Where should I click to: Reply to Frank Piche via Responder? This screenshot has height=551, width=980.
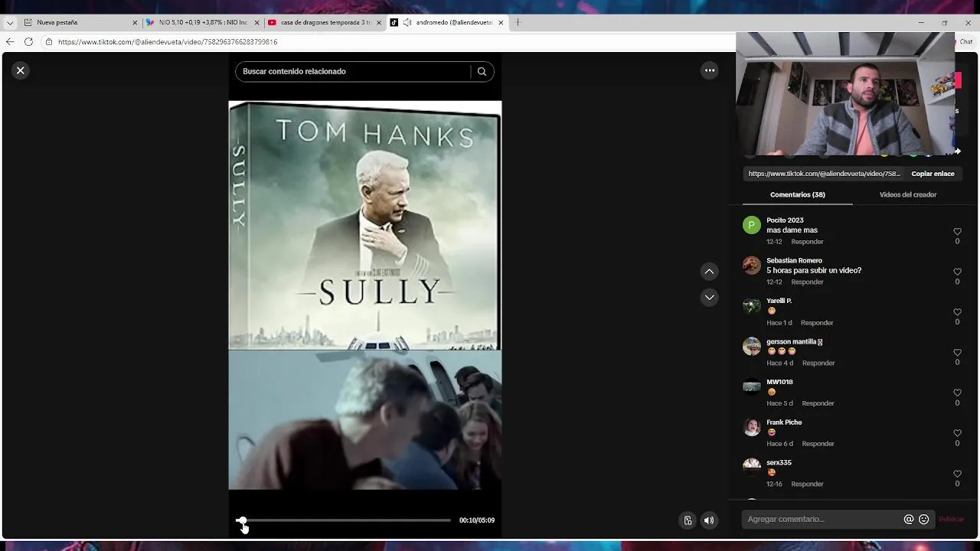click(x=818, y=444)
